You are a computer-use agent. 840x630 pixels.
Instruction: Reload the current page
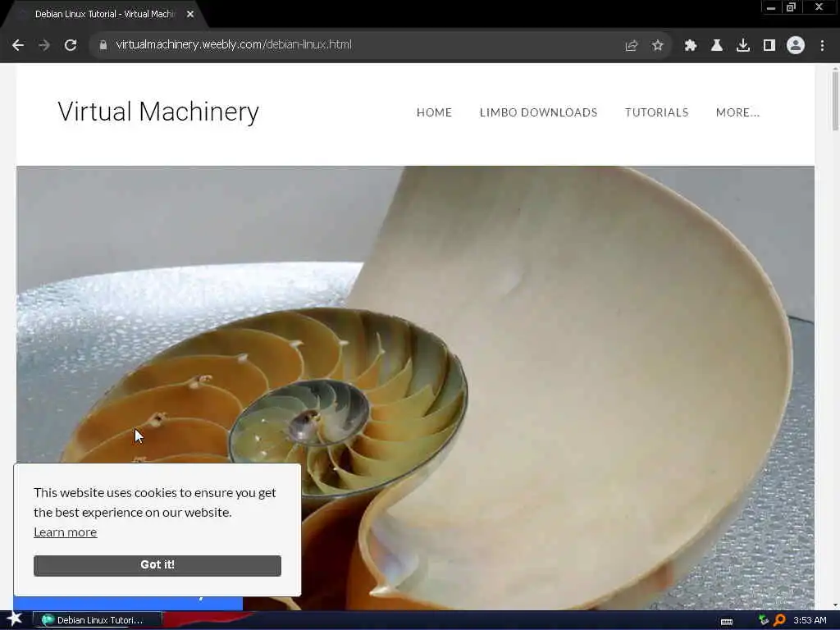(x=71, y=45)
